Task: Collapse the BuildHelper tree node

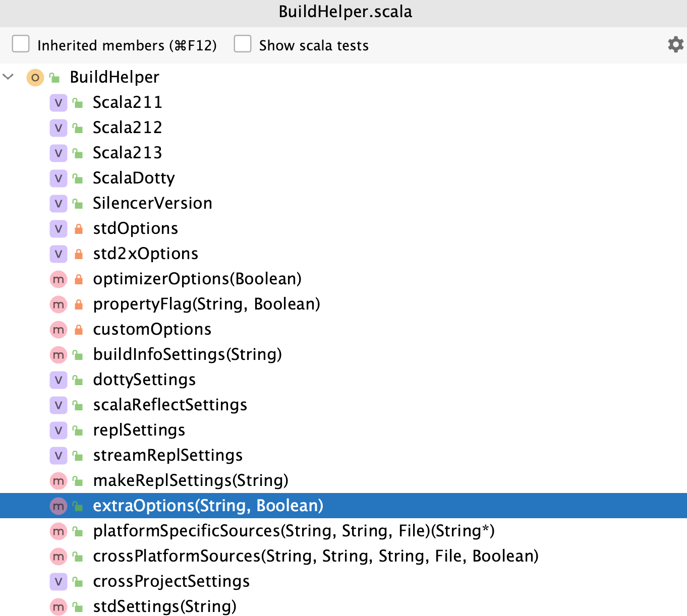Action: 8,77
